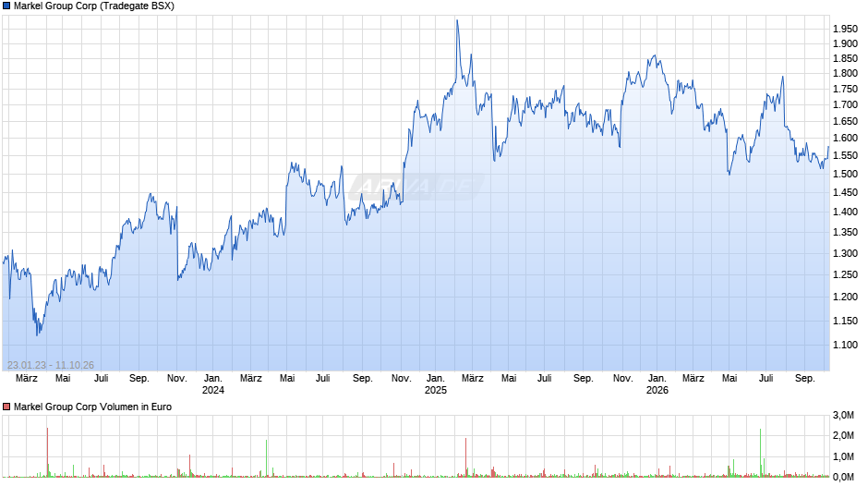
Task: Click the 1.100 price axis label
Action: [x=845, y=345]
